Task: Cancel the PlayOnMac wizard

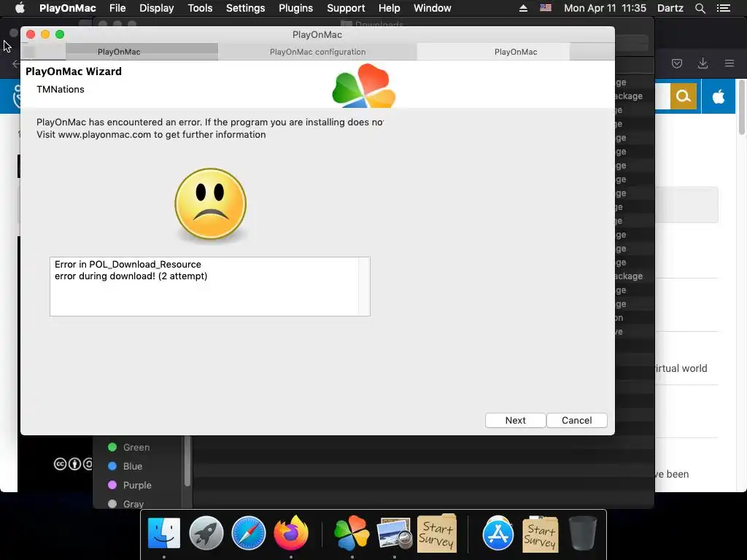Action: pos(576,420)
